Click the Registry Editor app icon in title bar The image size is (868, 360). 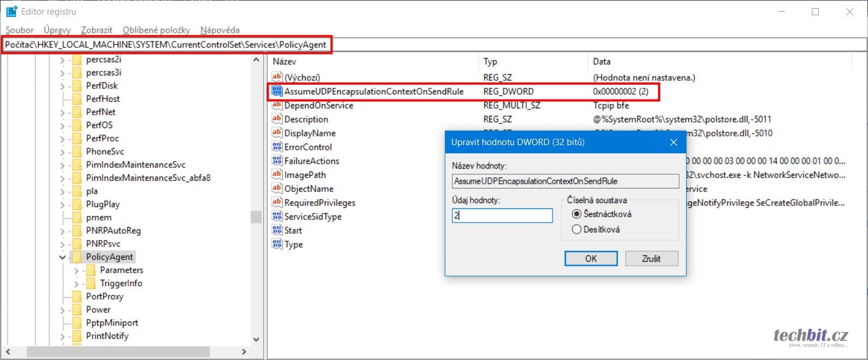[11, 11]
